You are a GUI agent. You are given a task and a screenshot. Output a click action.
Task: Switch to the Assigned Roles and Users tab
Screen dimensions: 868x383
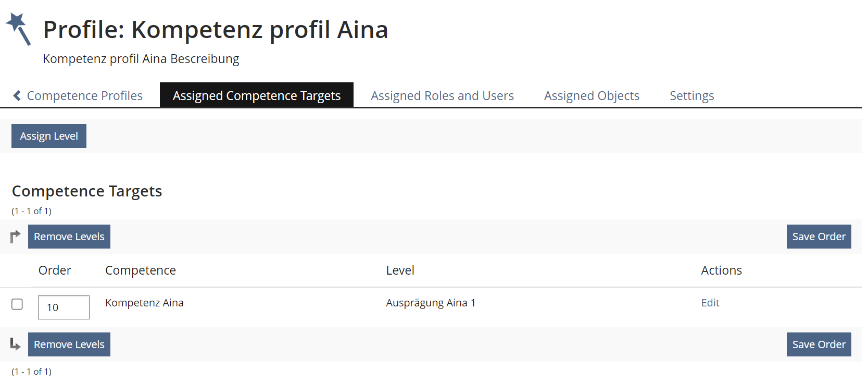[x=442, y=96]
